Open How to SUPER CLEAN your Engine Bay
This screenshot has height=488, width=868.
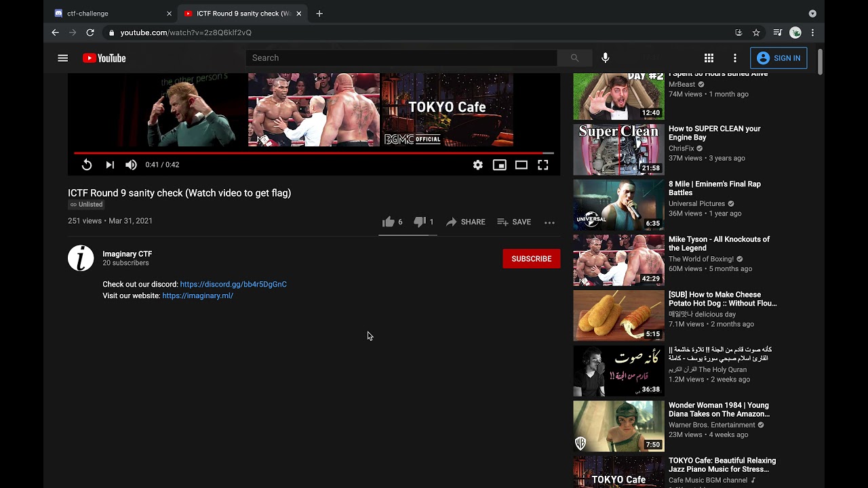click(x=715, y=133)
